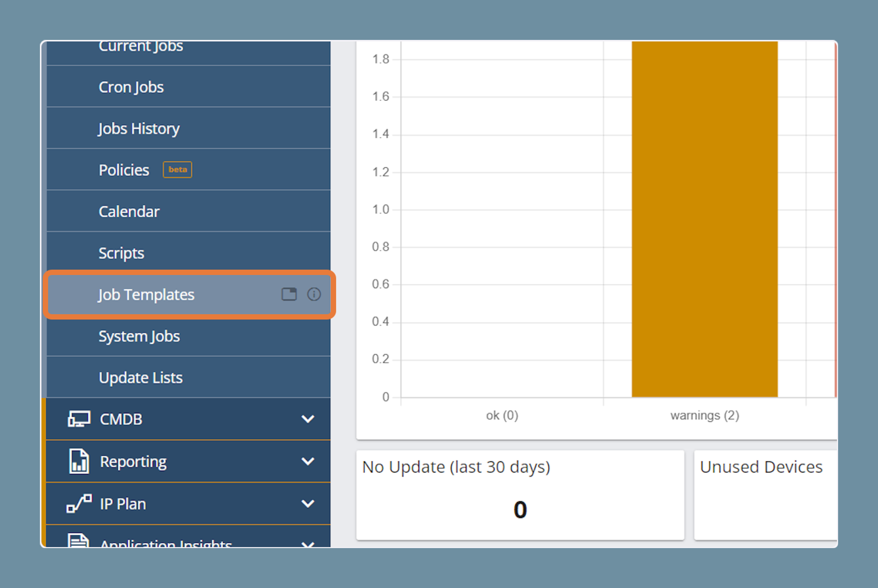Expand the CMDB chevron
878x588 pixels.
(x=308, y=419)
